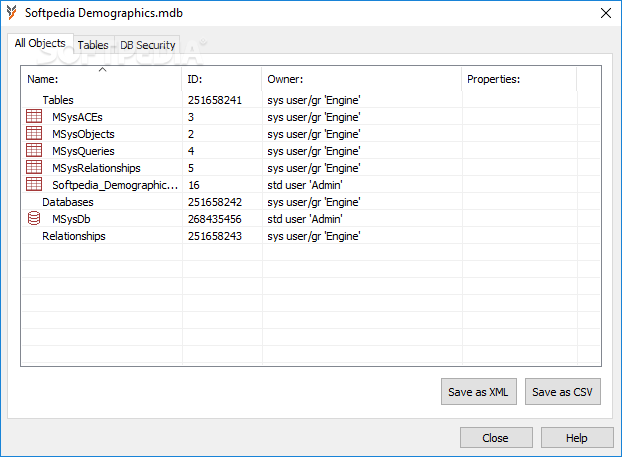Viewport: 622px width, 457px height.
Task: Open Help for this dialog
Action: point(577,438)
